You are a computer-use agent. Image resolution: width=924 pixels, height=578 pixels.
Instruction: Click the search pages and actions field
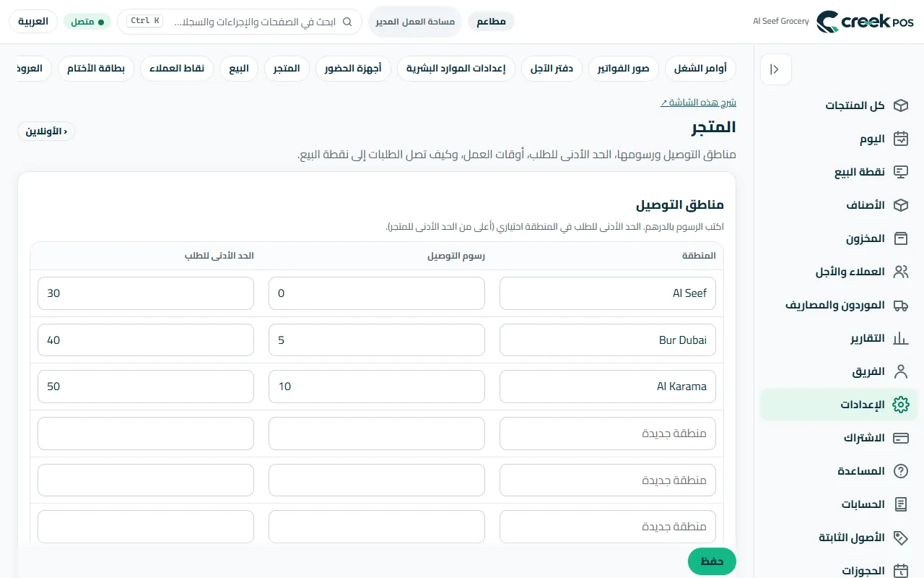tap(240, 22)
